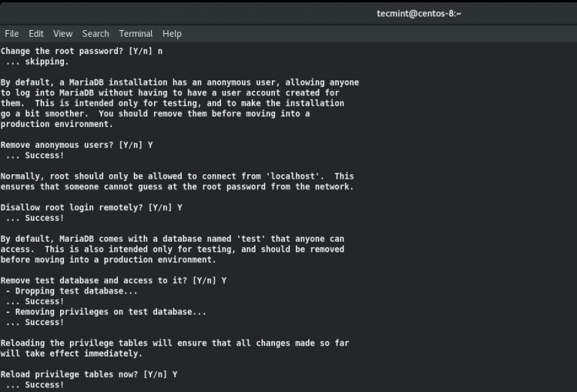
Task: Click the 'Disallow root login remotely?' prompt line
Action: pos(91,207)
